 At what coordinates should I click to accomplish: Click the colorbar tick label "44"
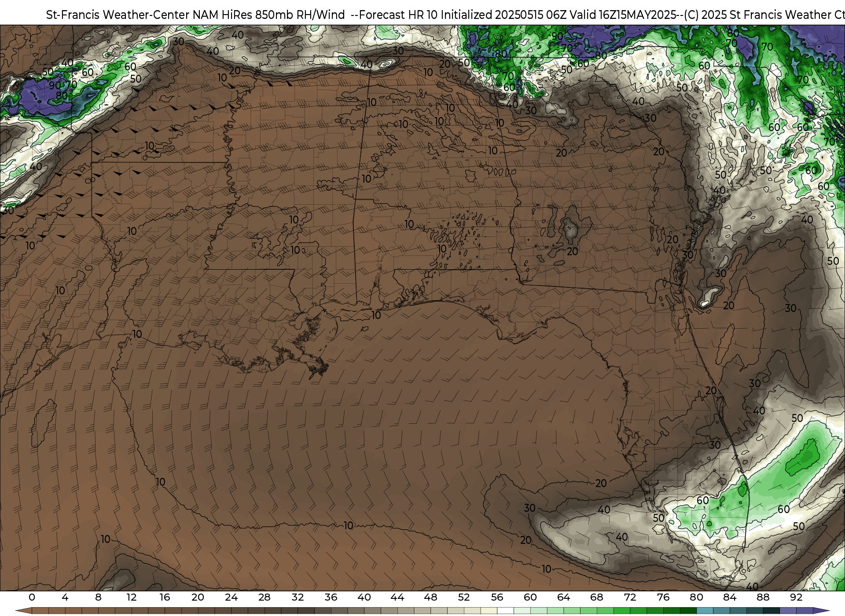[x=397, y=597]
